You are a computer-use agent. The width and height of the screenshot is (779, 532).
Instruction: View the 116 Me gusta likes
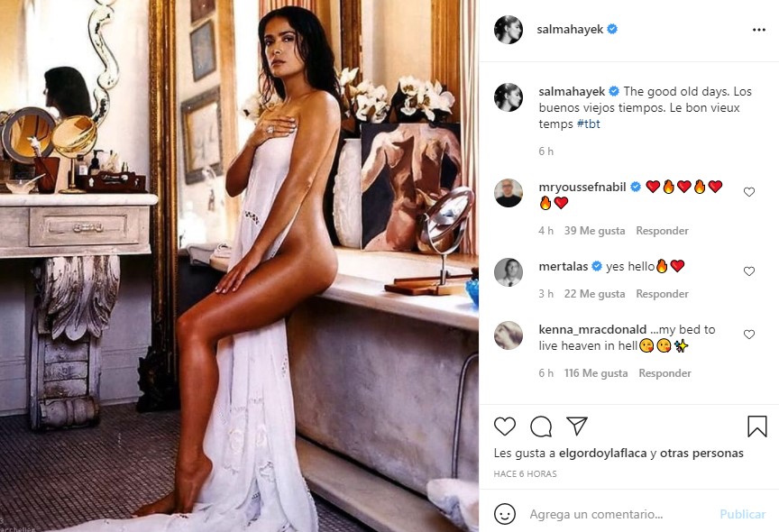click(x=596, y=373)
